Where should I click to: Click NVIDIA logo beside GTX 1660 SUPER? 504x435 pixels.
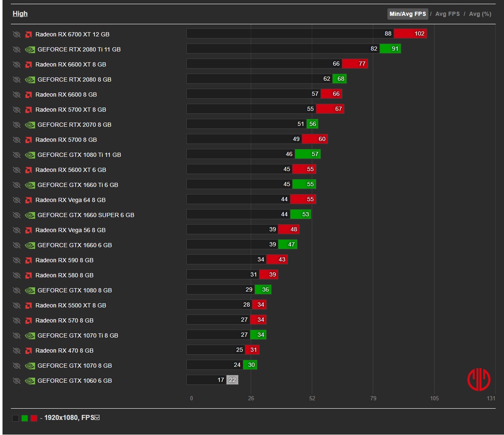point(30,215)
